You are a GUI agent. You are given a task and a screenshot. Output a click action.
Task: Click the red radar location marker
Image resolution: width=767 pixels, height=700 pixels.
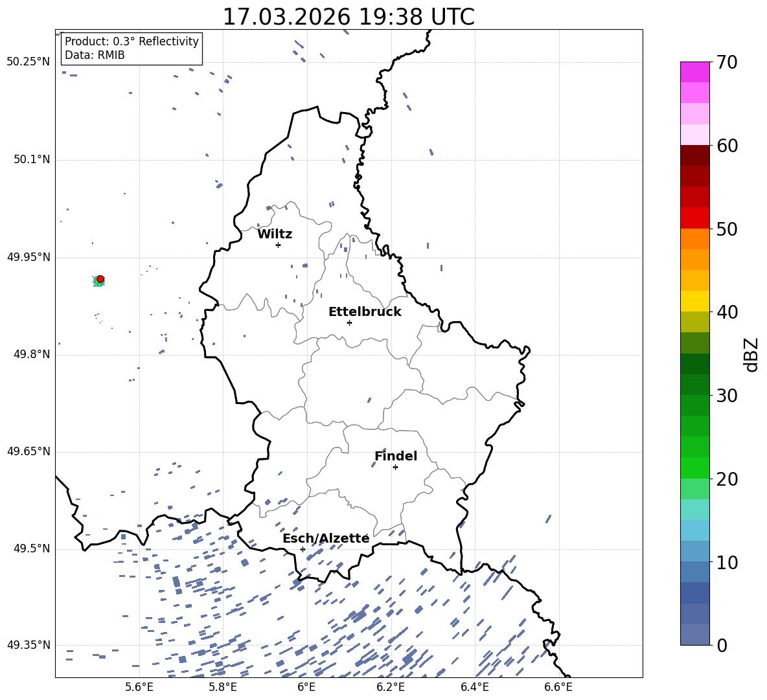100,279
